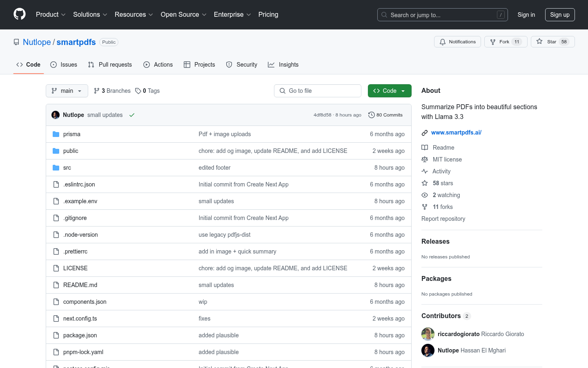The height and width of the screenshot is (368, 588).
Task: Click the prisma folder icon
Action: [56, 134]
